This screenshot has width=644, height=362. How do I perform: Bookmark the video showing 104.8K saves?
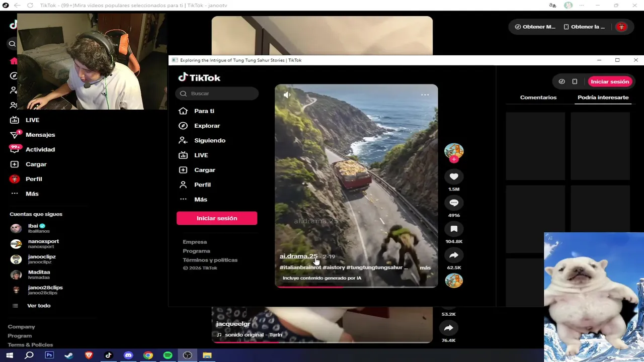(454, 229)
